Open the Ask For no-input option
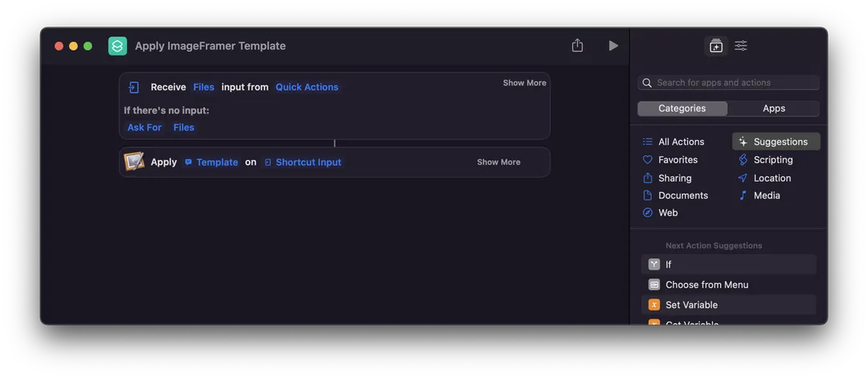 click(x=145, y=128)
